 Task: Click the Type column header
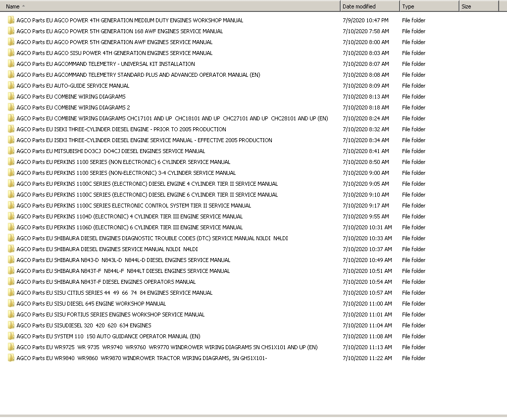click(429, 6)
